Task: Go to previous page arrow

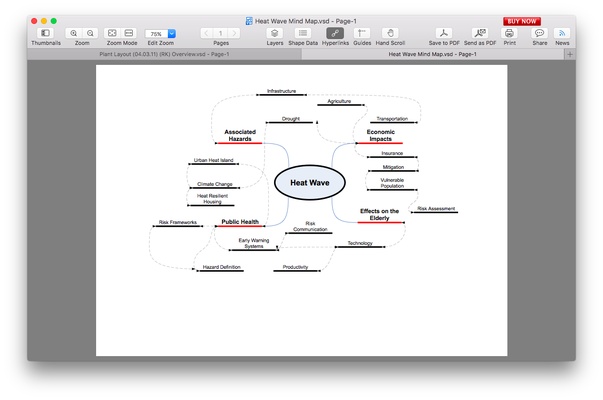Action: 206,33
